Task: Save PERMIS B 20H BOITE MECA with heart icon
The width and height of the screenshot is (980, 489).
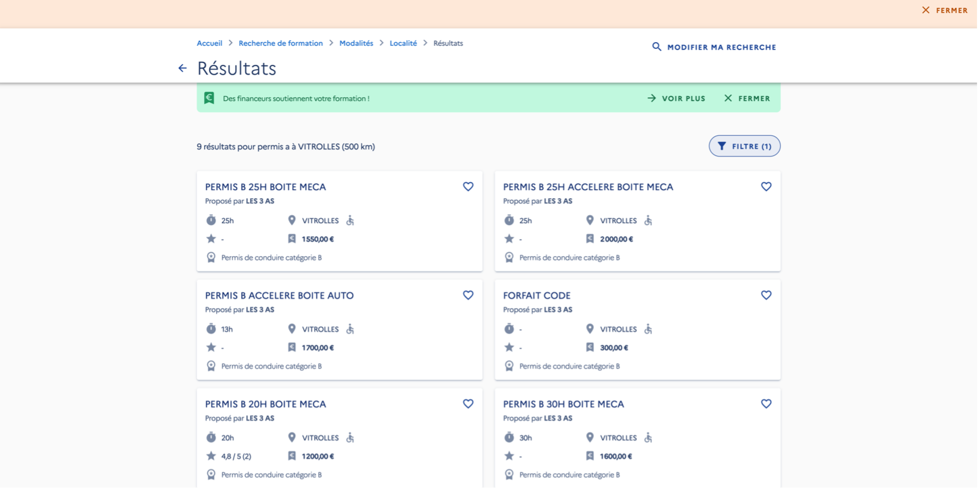Action: [468, 403]
